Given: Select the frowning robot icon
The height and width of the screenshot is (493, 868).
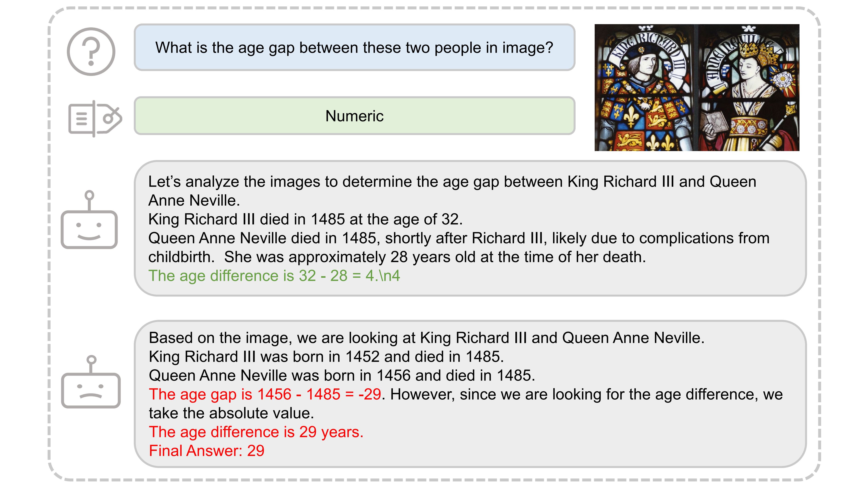Looking at the screenshot, I should tap(91, 382).
